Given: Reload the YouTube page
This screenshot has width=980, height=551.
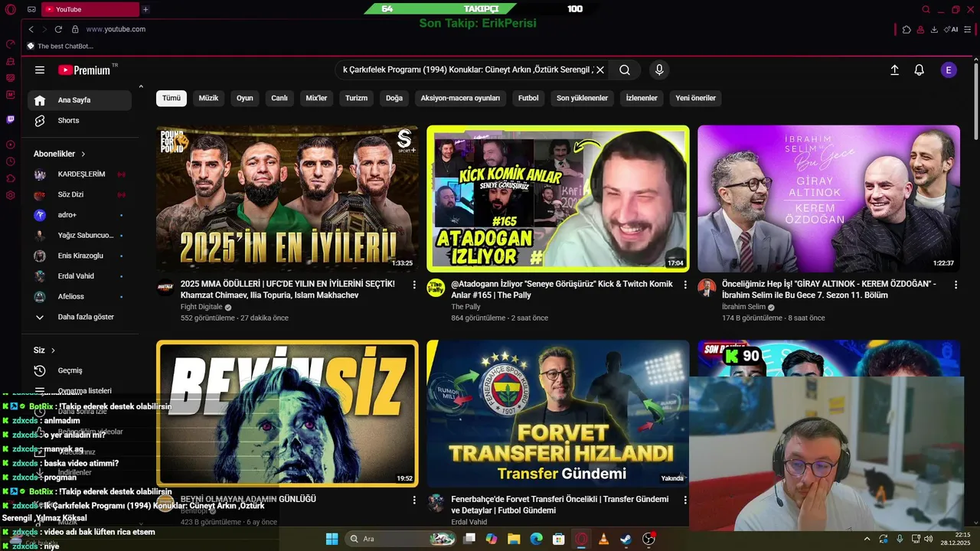Looking at the screenshot, I should 58,29.
